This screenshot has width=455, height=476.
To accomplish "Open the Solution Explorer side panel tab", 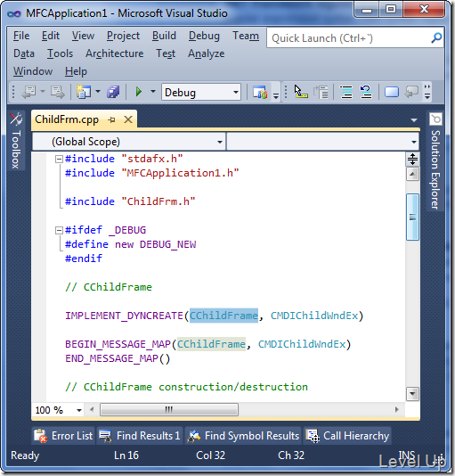I will tap(435, 161).
